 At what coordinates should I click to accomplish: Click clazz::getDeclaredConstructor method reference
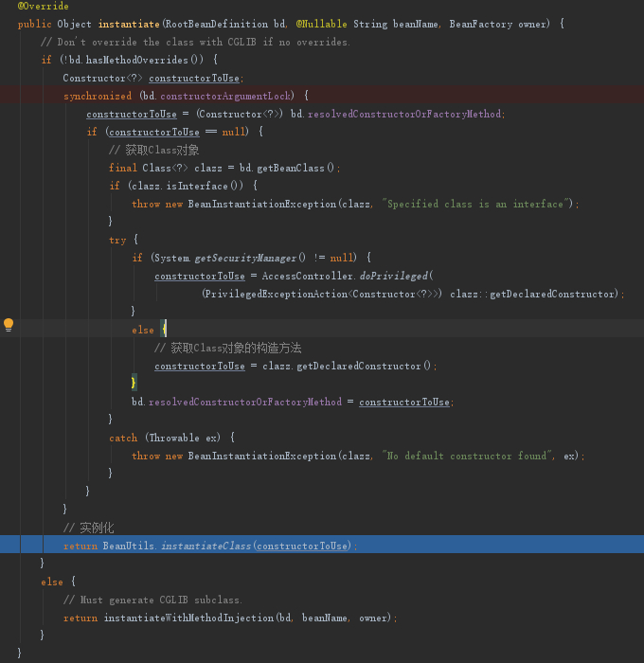pyautogui.click(x=531, y=294)
